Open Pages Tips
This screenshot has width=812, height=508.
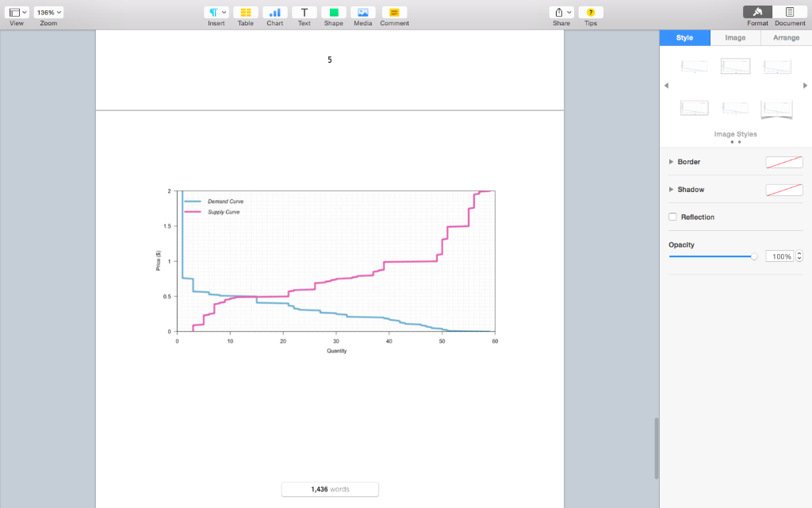[590, 12]
